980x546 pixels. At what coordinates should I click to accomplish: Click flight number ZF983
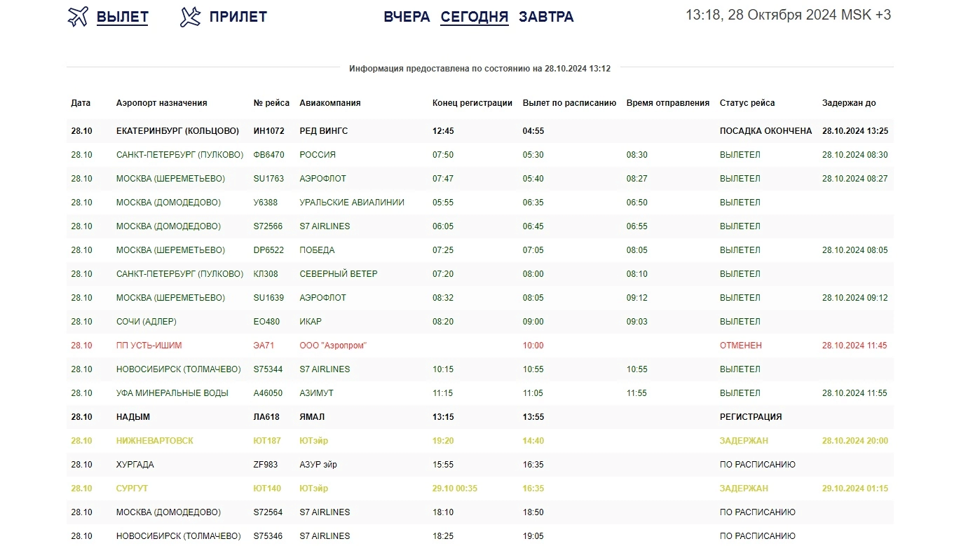pos(266,465)
